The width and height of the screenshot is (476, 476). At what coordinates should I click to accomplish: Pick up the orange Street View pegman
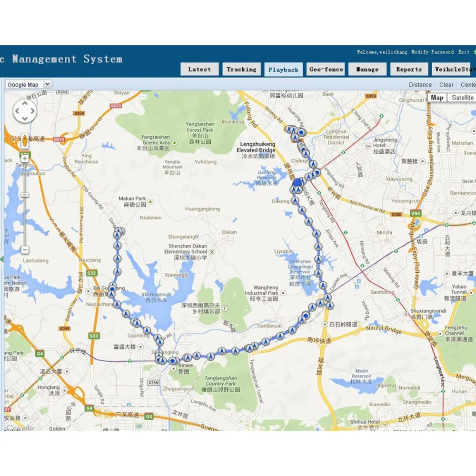pos(25,141)
